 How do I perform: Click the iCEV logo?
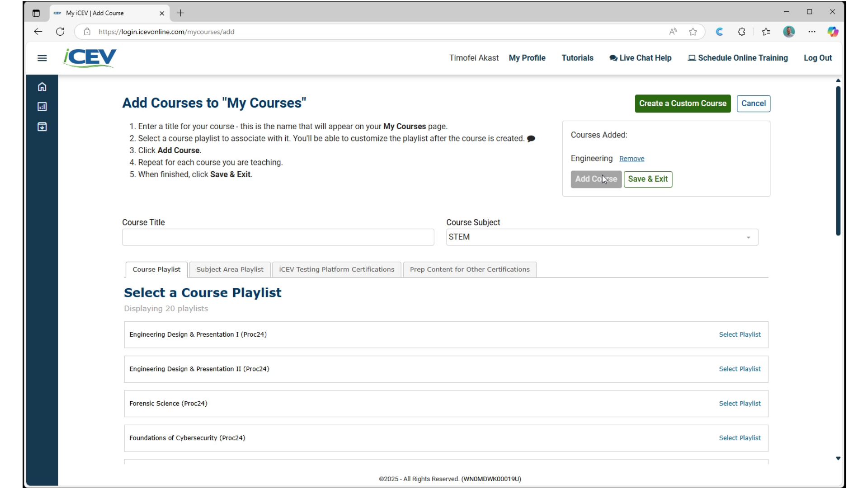coord(90,58)
